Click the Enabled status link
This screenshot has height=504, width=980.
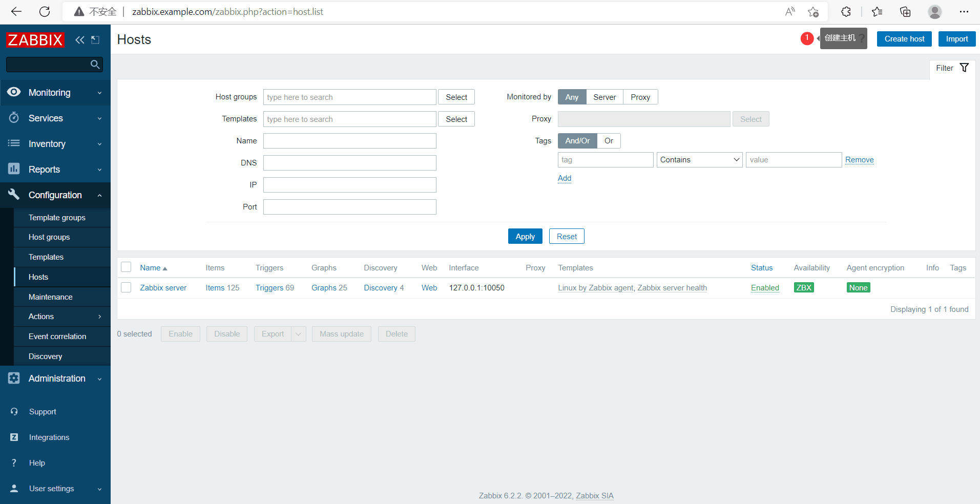coord(765,288)
